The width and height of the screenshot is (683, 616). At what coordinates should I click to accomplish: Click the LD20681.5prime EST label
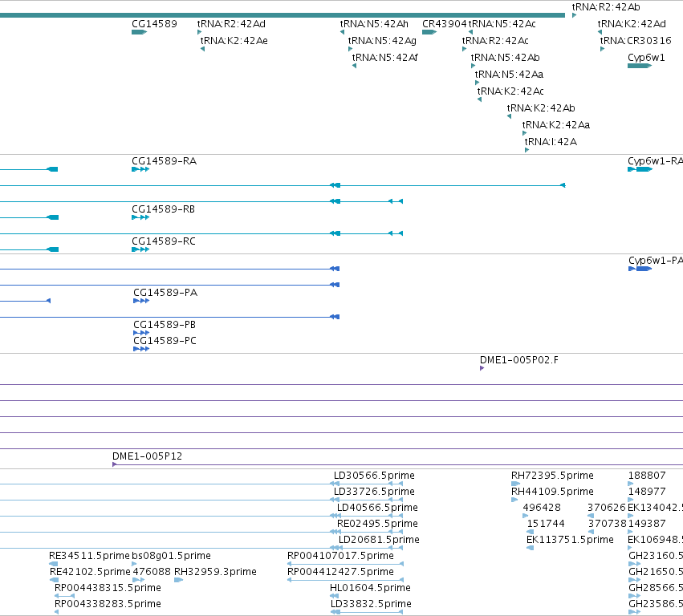pyautogui.click(x=379, y=540)
